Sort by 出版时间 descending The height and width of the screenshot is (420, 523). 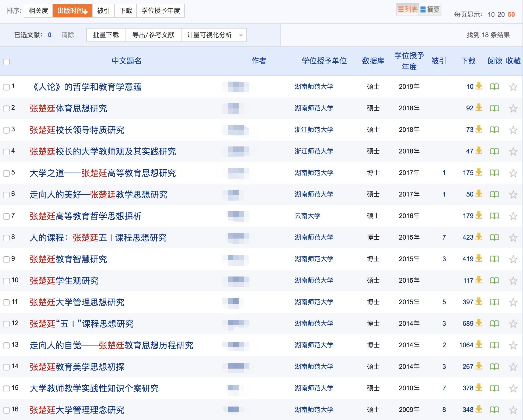[x=72, y=11]
